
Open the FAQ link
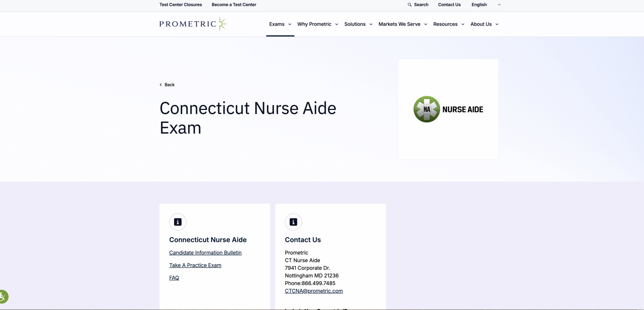tap(174, 278)
